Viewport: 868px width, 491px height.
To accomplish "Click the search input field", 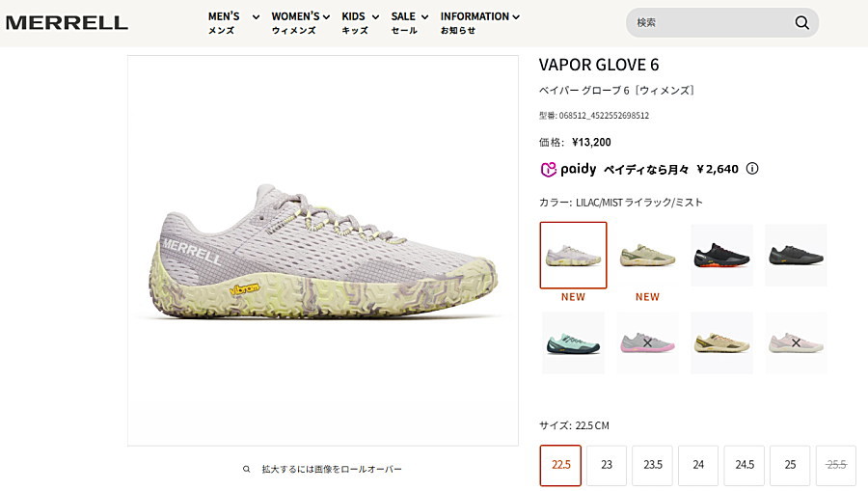I will click(712, 23).
